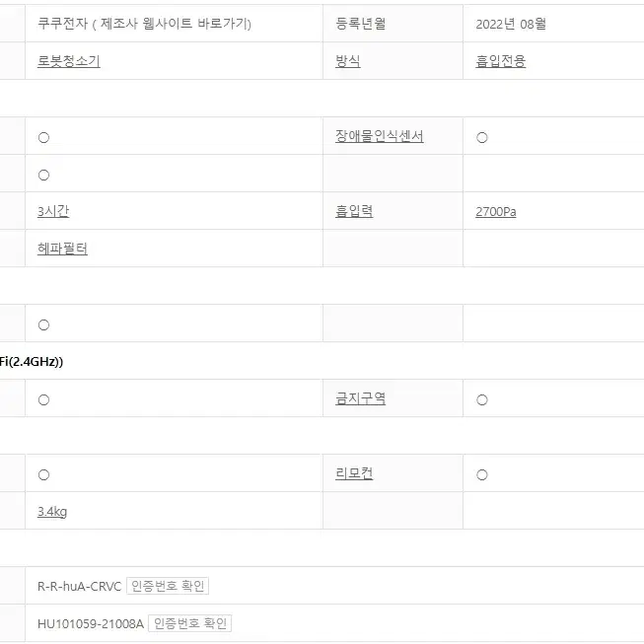Click the 리모컨 label link
The height and width of the screenshot is (644, 644).
(x=354, y=473)
